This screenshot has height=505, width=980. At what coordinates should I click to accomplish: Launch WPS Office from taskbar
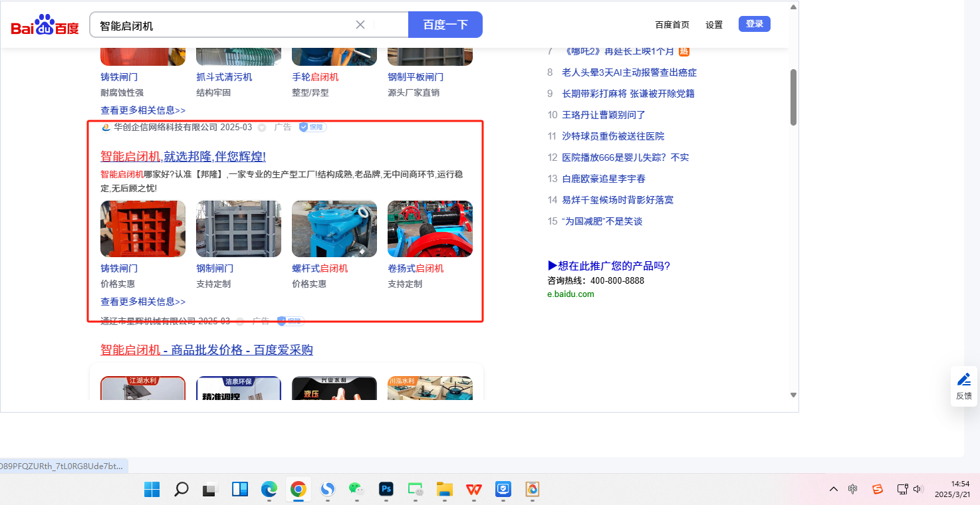pyautogui.click(x=474, y=490)
